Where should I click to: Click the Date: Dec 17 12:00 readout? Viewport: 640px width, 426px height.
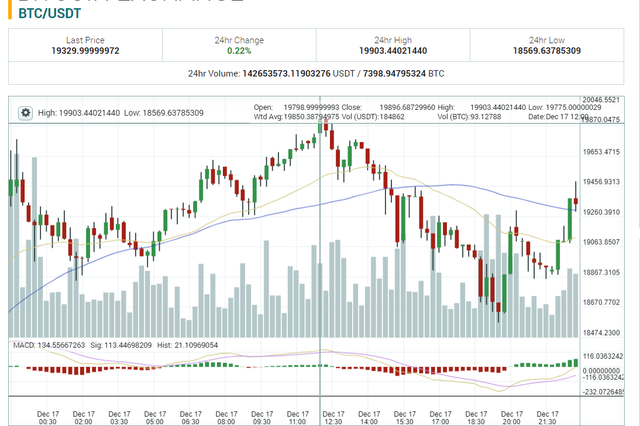pyautogui.click(x=558, y=117)
